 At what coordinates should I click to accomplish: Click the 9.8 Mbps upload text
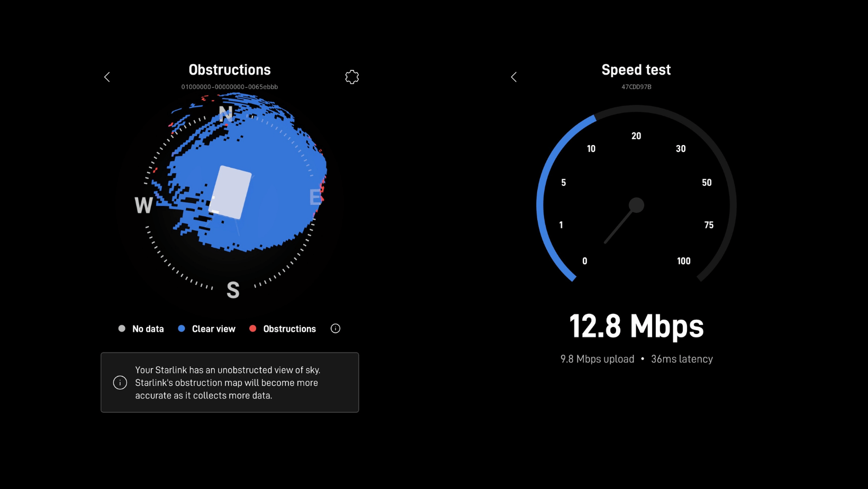point(597,359)
